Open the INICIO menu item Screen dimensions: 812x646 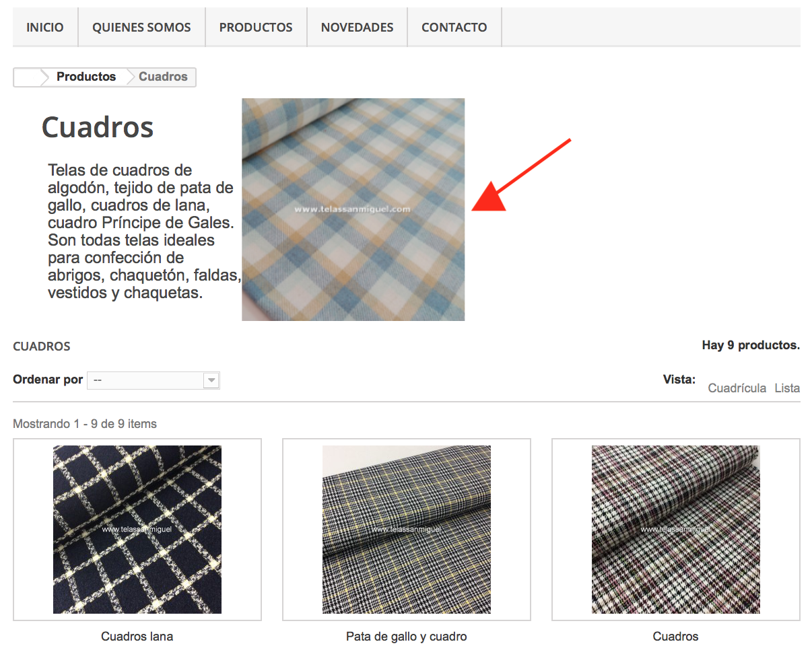pos(45,28)
